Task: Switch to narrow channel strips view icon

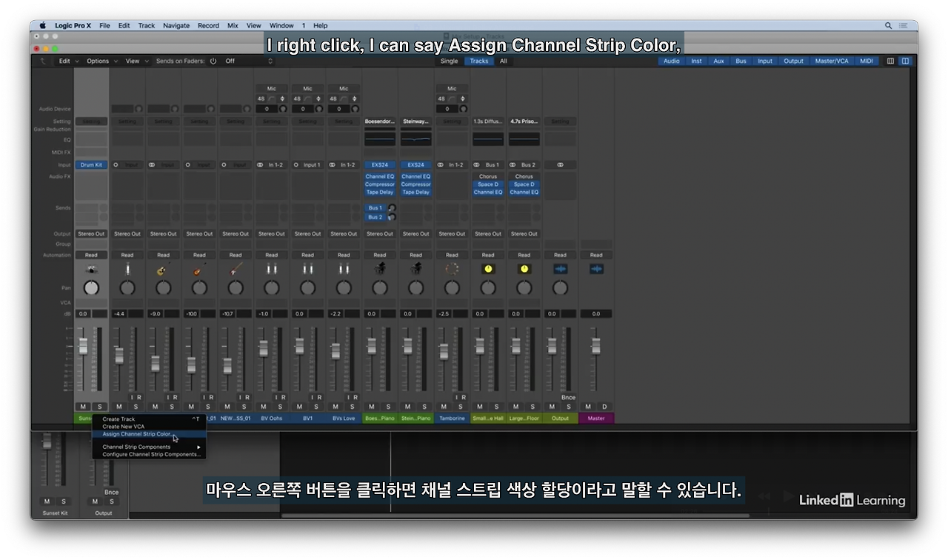Action: tap(890, 61)
